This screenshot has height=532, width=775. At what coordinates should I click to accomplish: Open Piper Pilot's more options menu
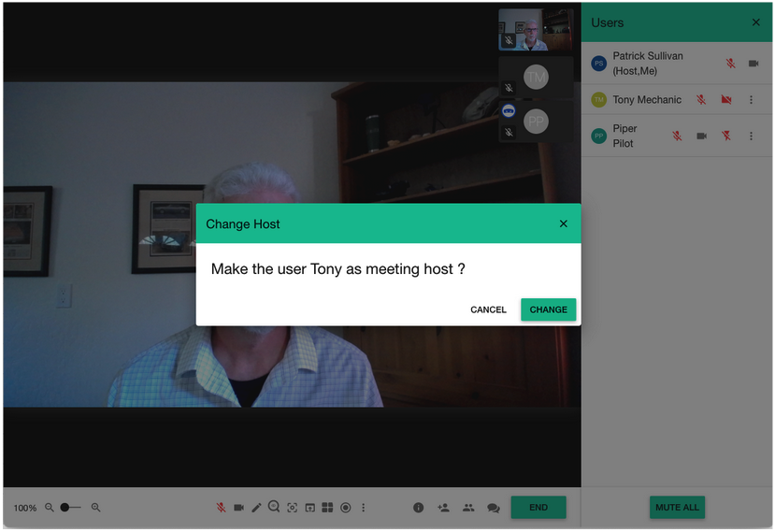tap(751, 136)
